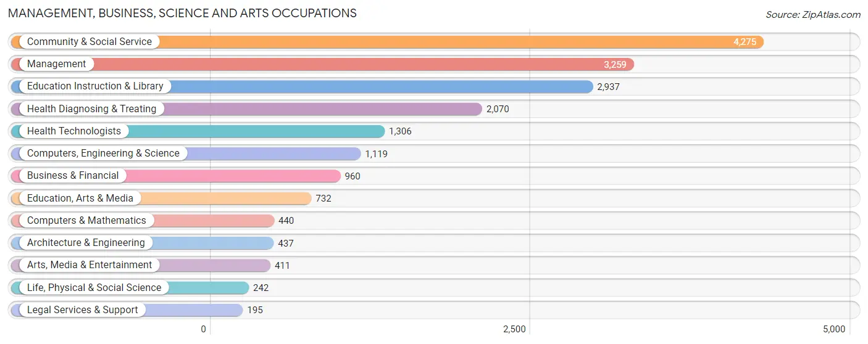Click Legal Services & Support label
Image resolution: width=868 pixels, height=344 pixels.
[83, 309]
